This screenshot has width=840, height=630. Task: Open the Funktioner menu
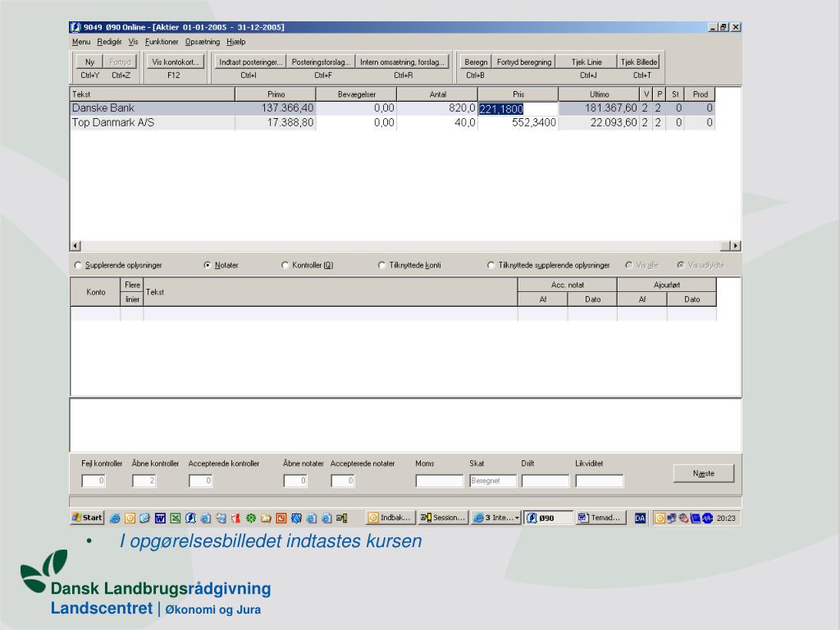162,42
